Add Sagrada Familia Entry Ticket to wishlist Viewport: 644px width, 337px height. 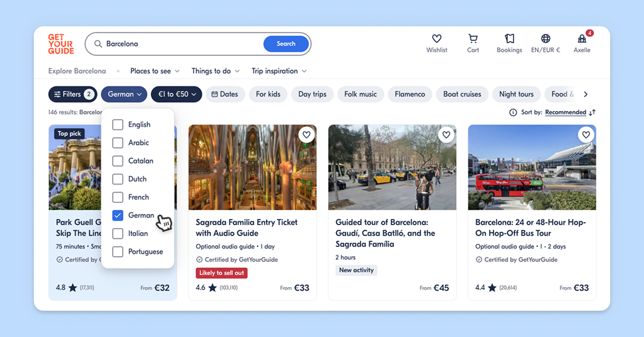pos(306,135)
